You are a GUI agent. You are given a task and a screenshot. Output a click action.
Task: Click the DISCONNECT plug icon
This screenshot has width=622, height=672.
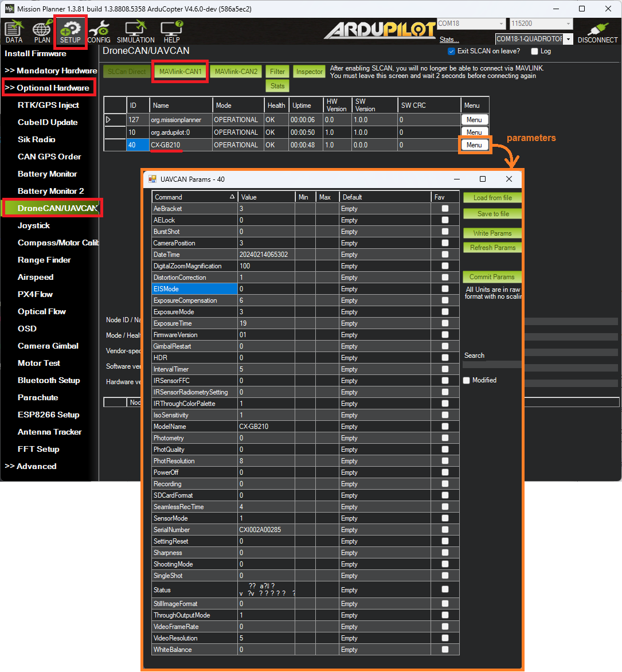point(597,29)
